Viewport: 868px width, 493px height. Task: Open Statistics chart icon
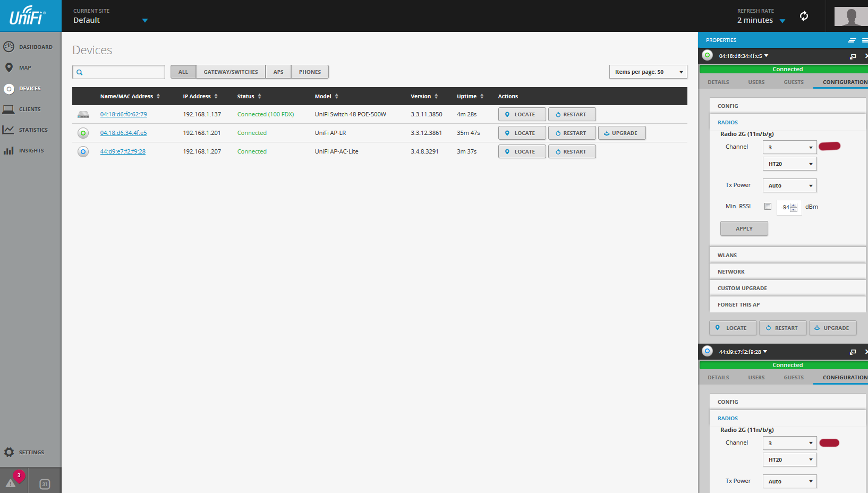(8, 130)
